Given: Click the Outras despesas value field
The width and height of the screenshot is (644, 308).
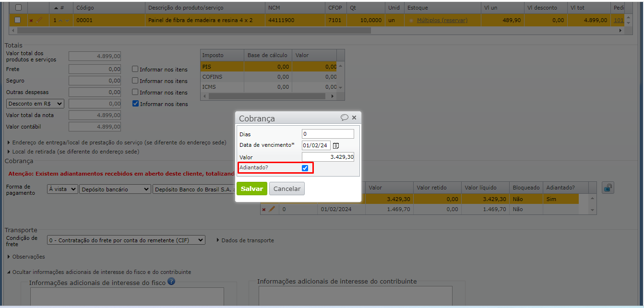Looking at the screenshot, I should (x=95, y=92).
